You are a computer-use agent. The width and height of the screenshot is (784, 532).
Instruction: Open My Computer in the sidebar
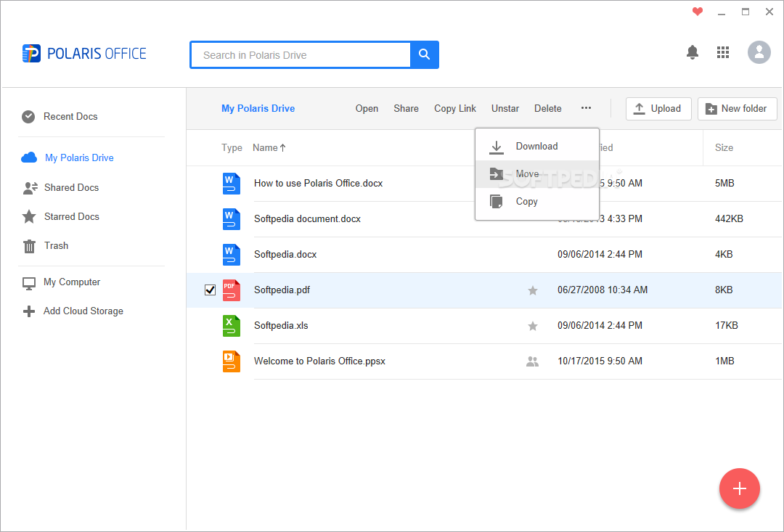click(x=71, y=282)
